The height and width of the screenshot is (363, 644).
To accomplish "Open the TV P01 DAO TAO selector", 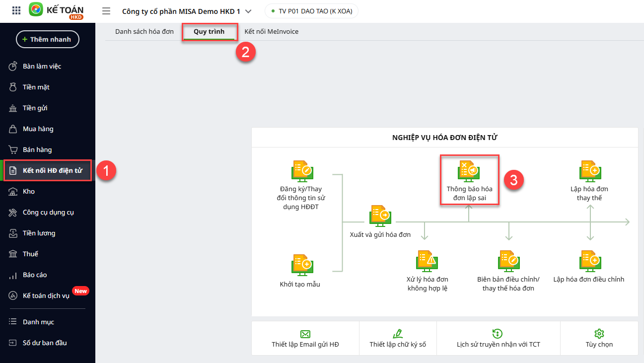I will point(311,11).
